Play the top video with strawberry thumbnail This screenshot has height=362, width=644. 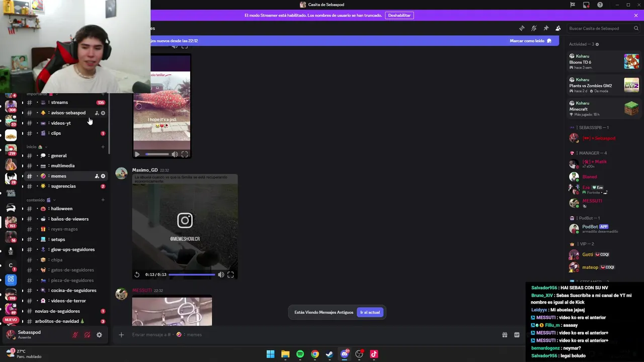point(137,154)
